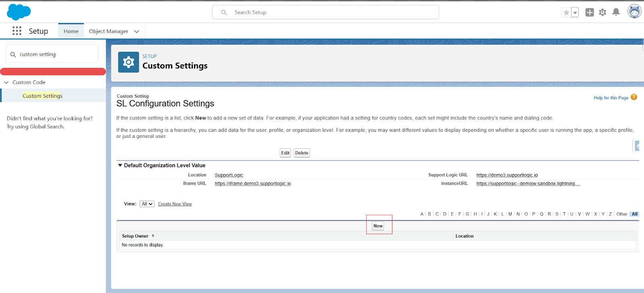The width and height of the screenshot is (644, 293).
Task: Select Custom Settings in the sidebar
Action: coord(42,96)
